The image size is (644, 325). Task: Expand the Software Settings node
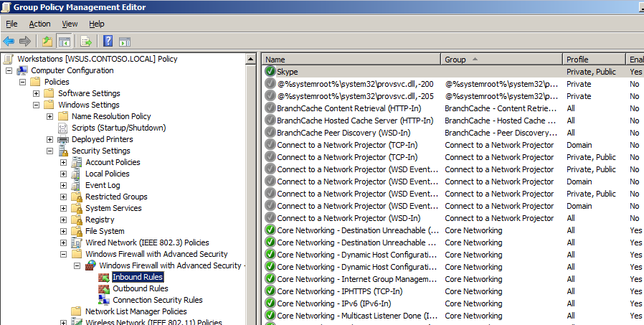[x=37, y=93]
